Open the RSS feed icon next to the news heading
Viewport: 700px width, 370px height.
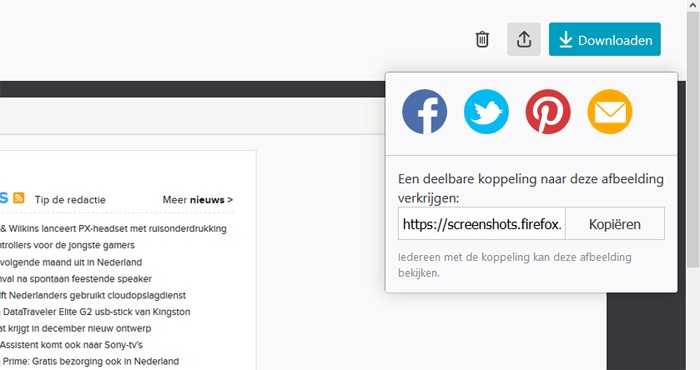(x=18, y=197)
